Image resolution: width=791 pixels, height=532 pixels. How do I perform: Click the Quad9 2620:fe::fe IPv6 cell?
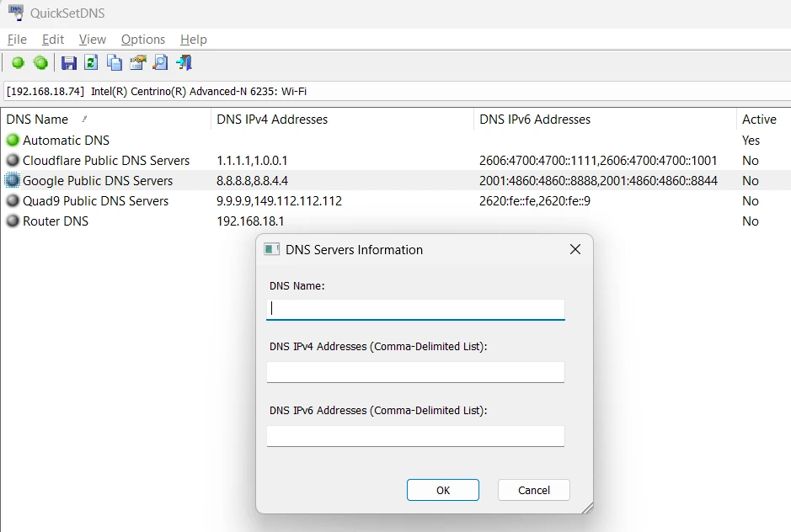click(535, 200)
